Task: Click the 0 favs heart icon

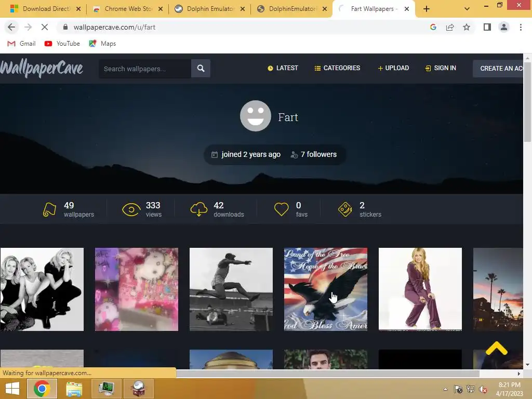Action: pos(281,209)
